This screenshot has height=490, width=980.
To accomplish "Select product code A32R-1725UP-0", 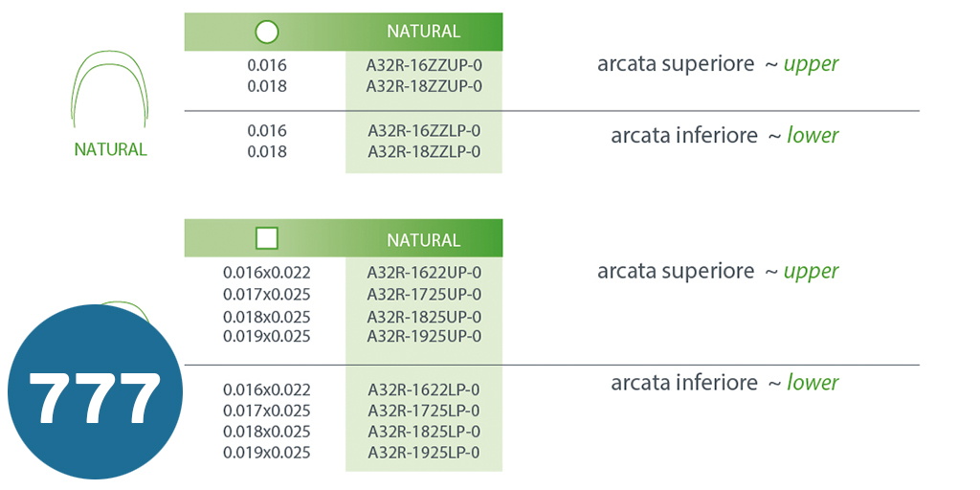I will 424,294.
